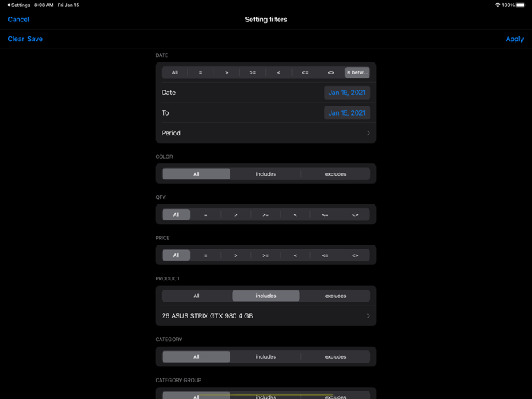Set Product filter to All

pos(196,296)
